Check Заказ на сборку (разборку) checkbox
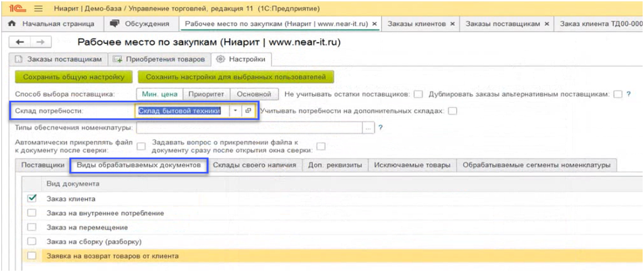Viewport: 644px width, 272px height. coord(32,241)
